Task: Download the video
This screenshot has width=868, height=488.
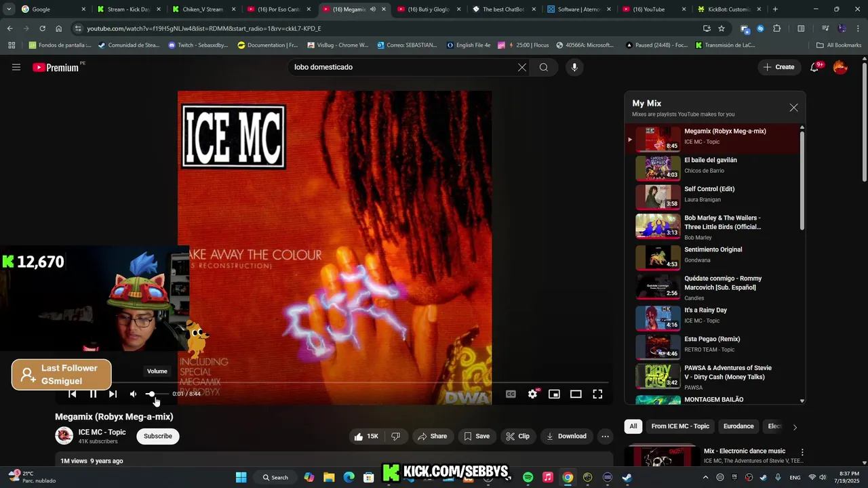Action: pos(566,436)
